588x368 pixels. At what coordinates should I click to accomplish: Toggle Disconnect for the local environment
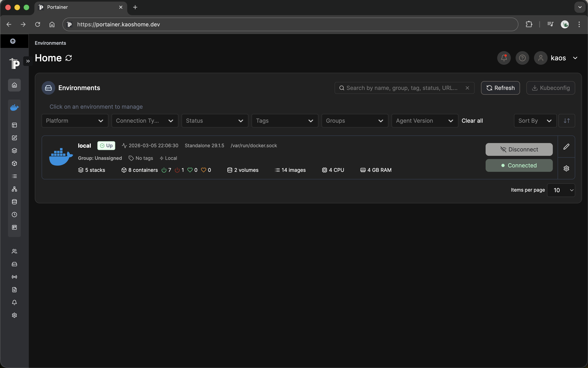519,149
